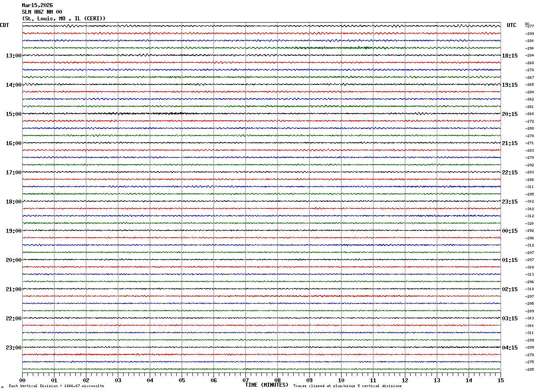Click minute 15 on the time axis
536x392 pixels.
501,380
